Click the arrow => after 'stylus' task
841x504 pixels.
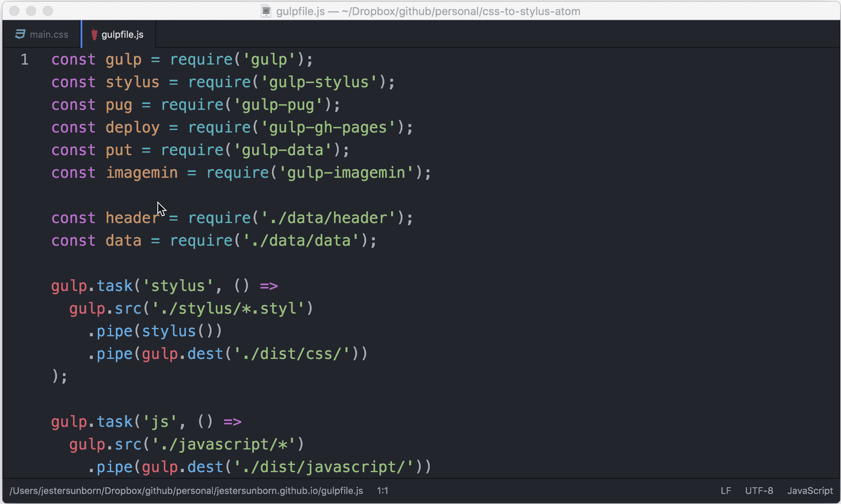tap(269, 286)
